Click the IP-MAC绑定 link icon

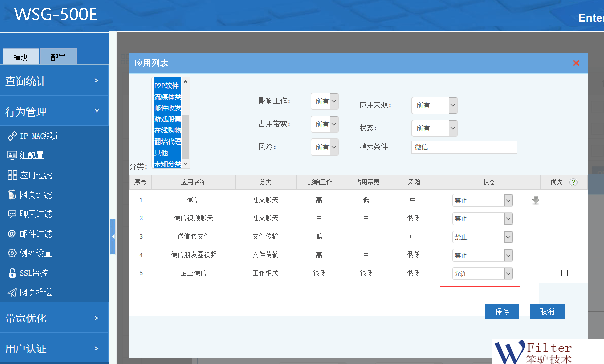12,136
